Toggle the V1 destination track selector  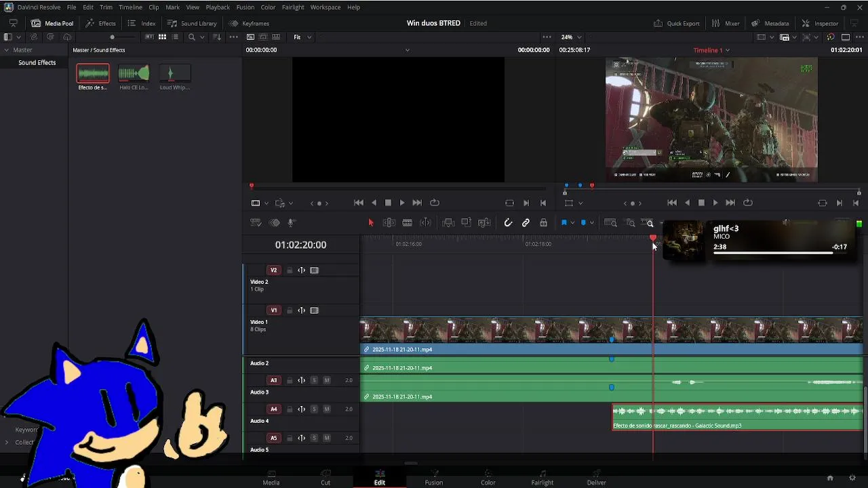tap(274, 310)
